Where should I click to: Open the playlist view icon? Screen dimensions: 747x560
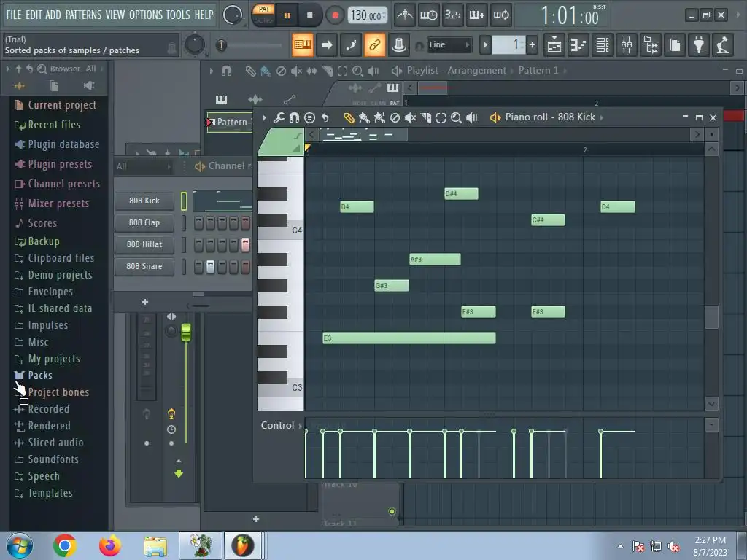click(554, 45)
